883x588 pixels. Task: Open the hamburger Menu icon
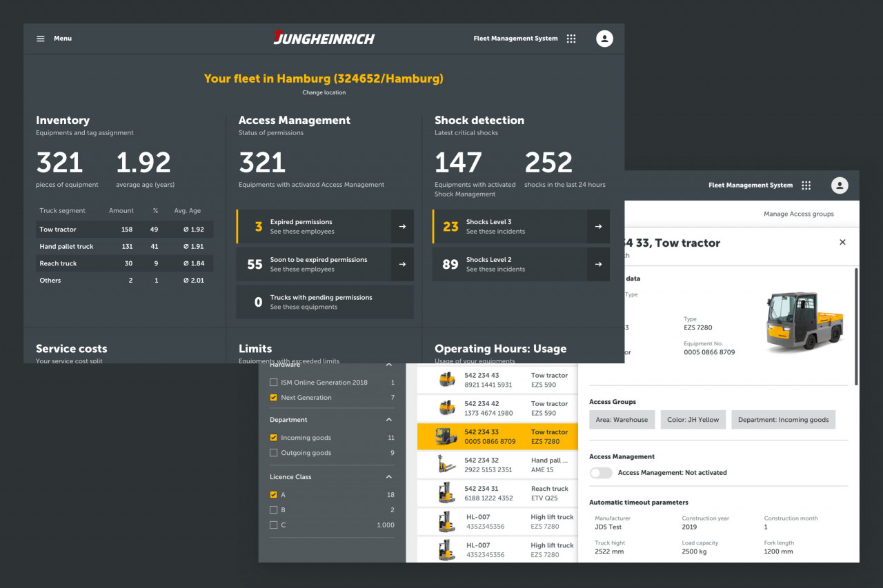coord(41,39)
